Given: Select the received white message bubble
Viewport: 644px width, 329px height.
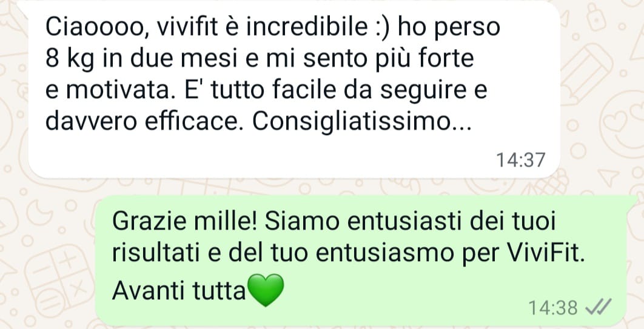Looking at the screenshot, I should (x=294, y=90).
